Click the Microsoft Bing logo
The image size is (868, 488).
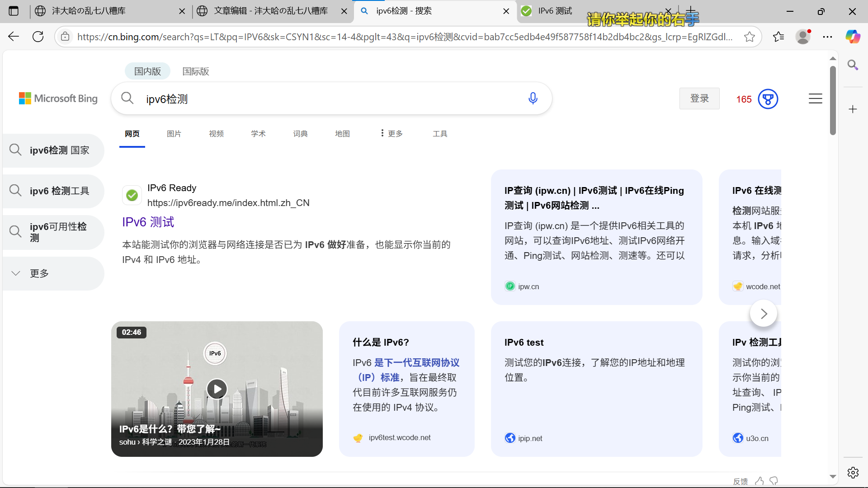[58, 99]
